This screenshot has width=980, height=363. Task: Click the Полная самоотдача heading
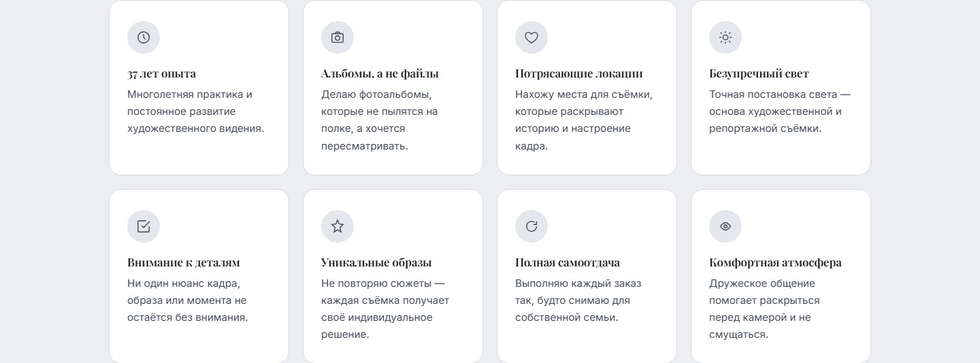pyautogui.click(x=568, y=262)
